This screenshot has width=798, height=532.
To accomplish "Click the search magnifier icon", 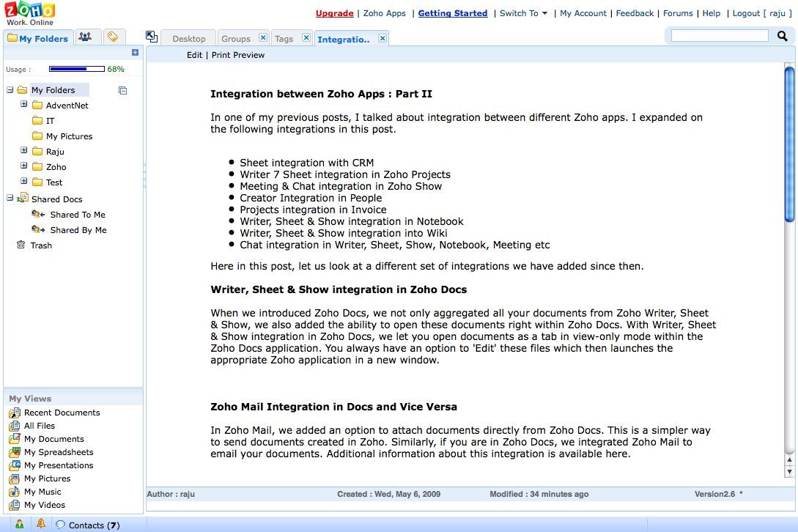I will [783, 36].
